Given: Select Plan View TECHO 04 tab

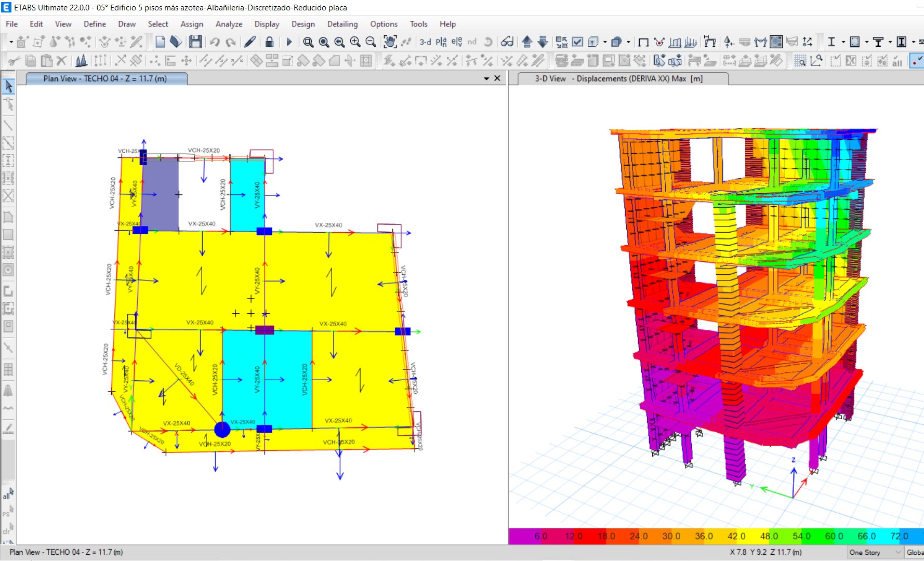Looking at the screenshot, I should coord(106,78).
